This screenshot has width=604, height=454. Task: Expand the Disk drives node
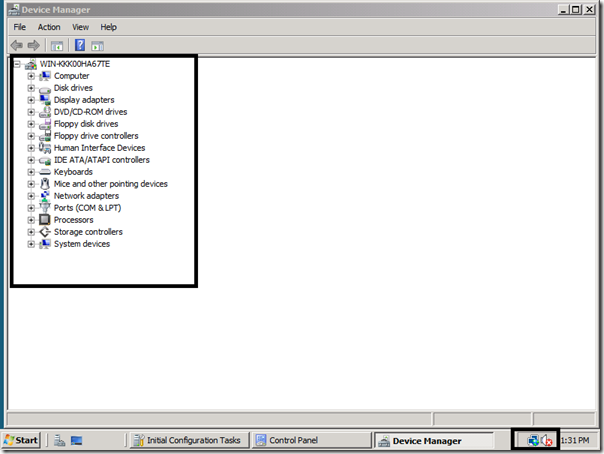31,88
